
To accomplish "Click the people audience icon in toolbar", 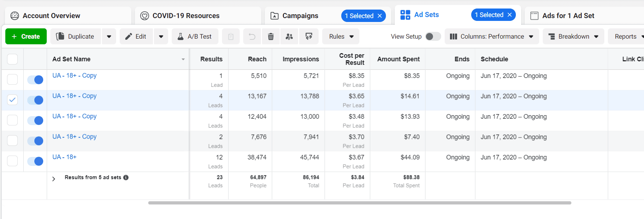I will (289, 36).
